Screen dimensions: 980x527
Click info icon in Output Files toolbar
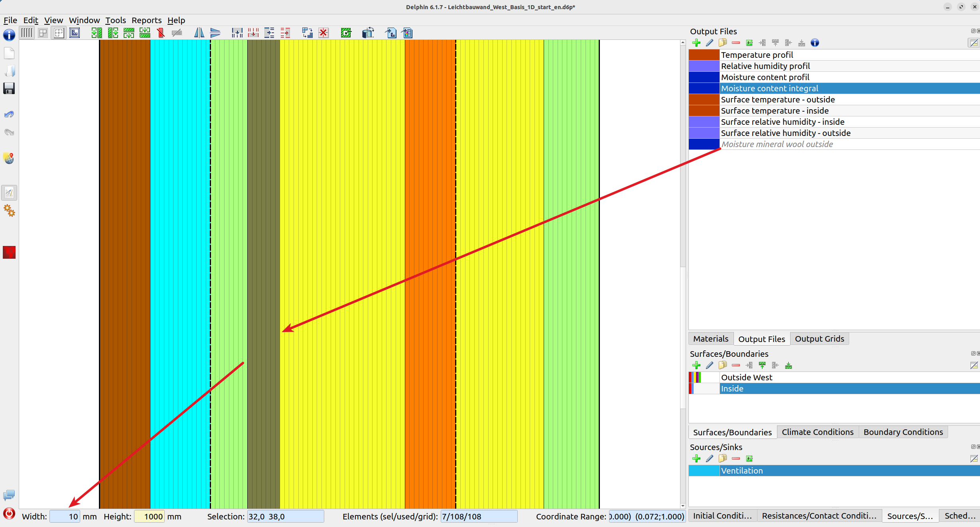coord(815,43)
